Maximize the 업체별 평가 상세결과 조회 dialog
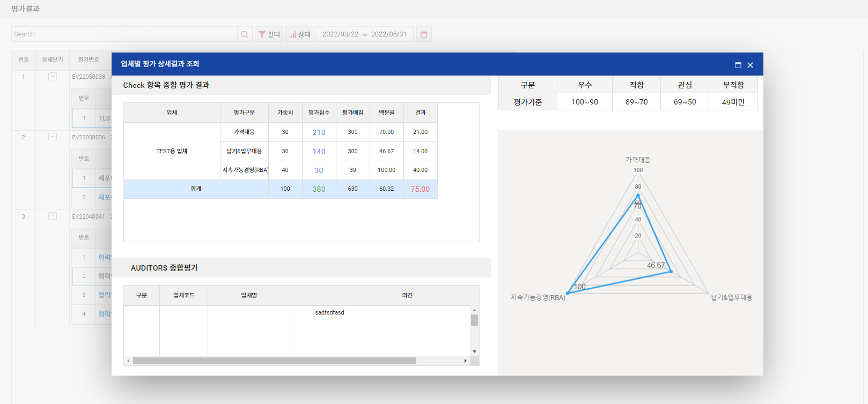 [x=738, y=65]
